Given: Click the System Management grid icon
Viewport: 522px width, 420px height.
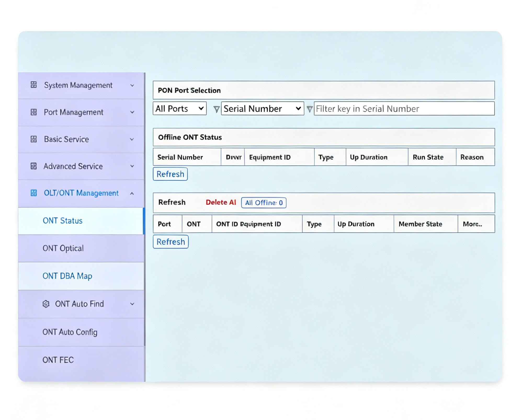Looking at the screenshot, I should pyautogui.click(x=33, y=85).
